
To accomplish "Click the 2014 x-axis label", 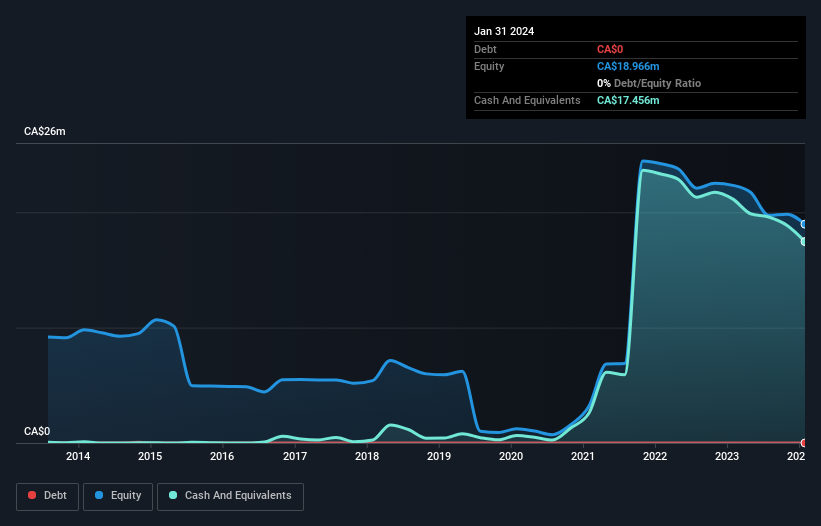I will (78, 456).
